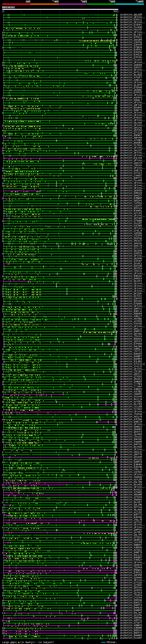Screen dimensions: 146x644
Task: Select UniRef100_Q39337 entry
Action: [x=131, y=67]
